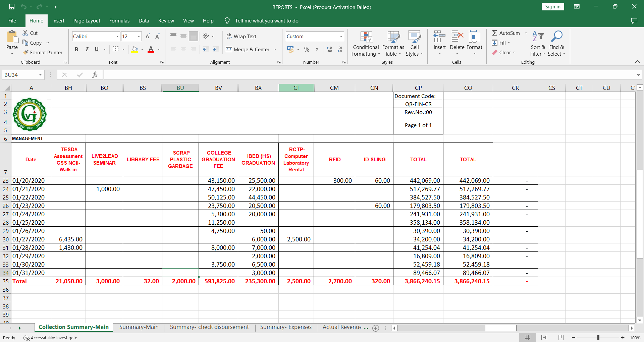This screenshot has width=644, height=342.
Task: Apply red Font Color swatch
Action: (151, 49)
